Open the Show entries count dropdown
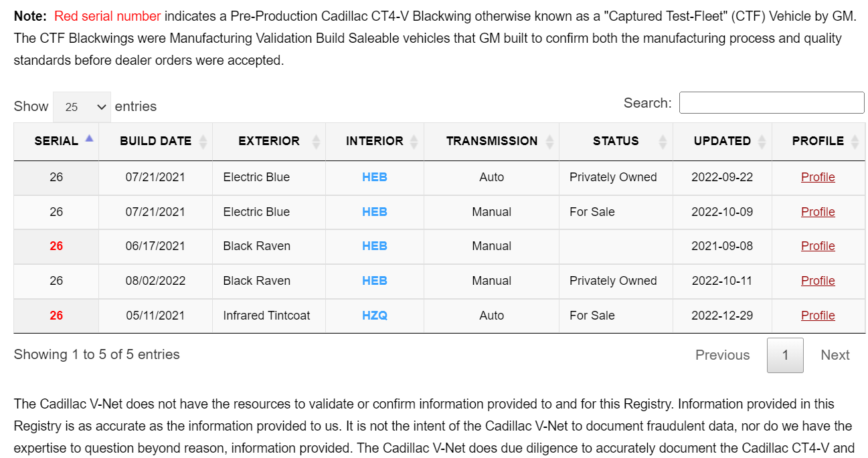 tap(82, 107)
